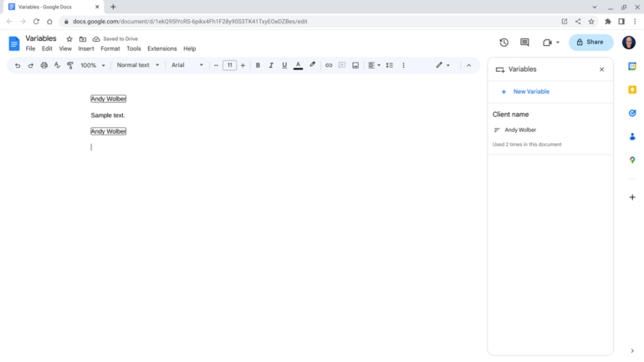Open the text color picker

[298, 65]
